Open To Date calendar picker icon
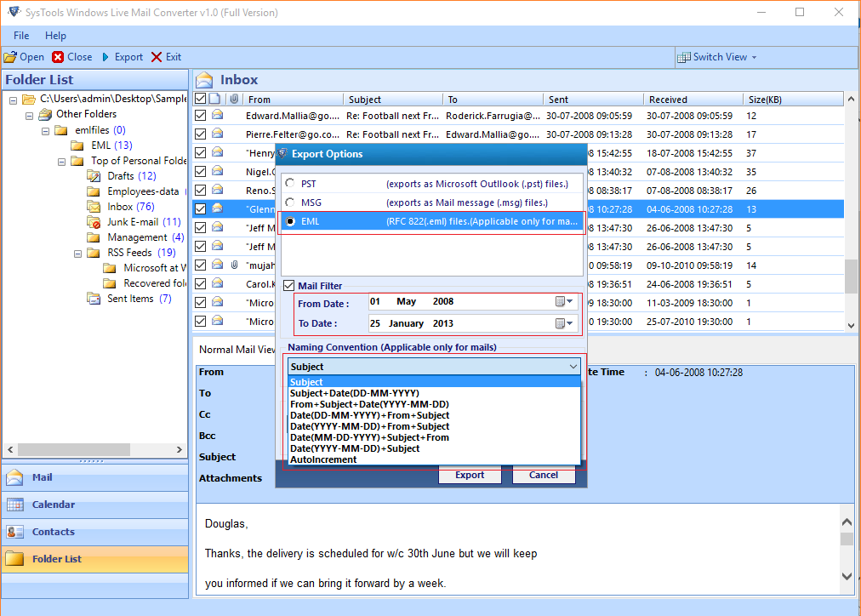 pyautogui.click(x=564, y=323)
